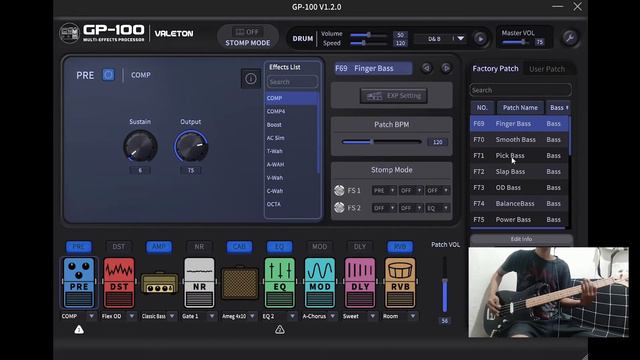This screenshot has height=360, width=640.
Task: Open the Classic Bass amp dropdown
Action: coord(172,316)
